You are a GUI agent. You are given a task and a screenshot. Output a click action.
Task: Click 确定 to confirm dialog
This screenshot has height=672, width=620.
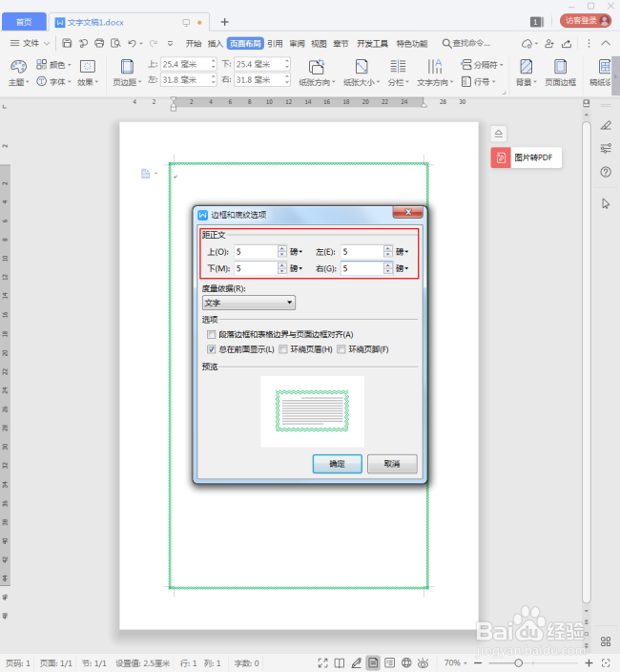pyautogui.click(x=337, y=463)
